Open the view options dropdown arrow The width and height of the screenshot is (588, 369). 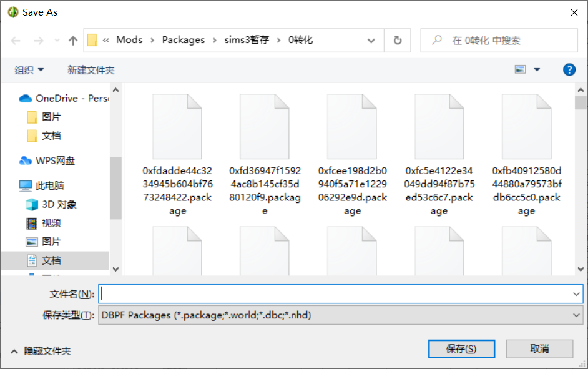pyautogui.click(x=537, y=69)
